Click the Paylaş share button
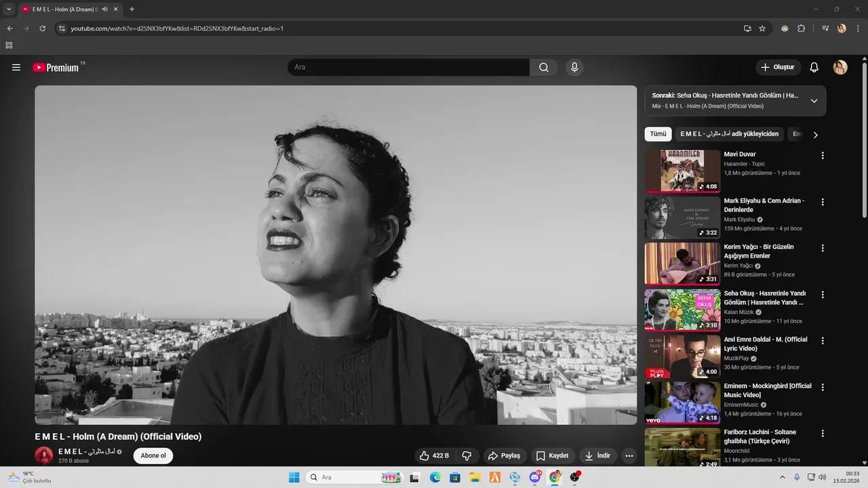 point(505,456)
